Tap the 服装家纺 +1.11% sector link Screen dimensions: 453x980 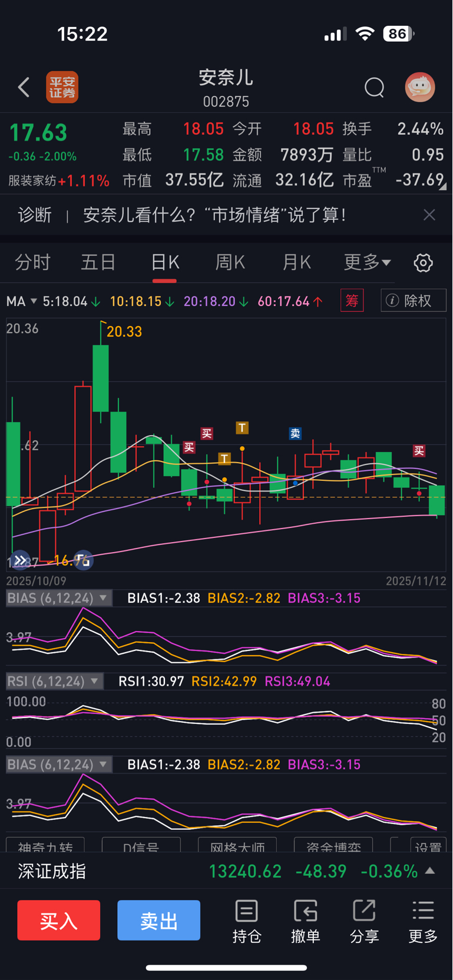[59, 181]
